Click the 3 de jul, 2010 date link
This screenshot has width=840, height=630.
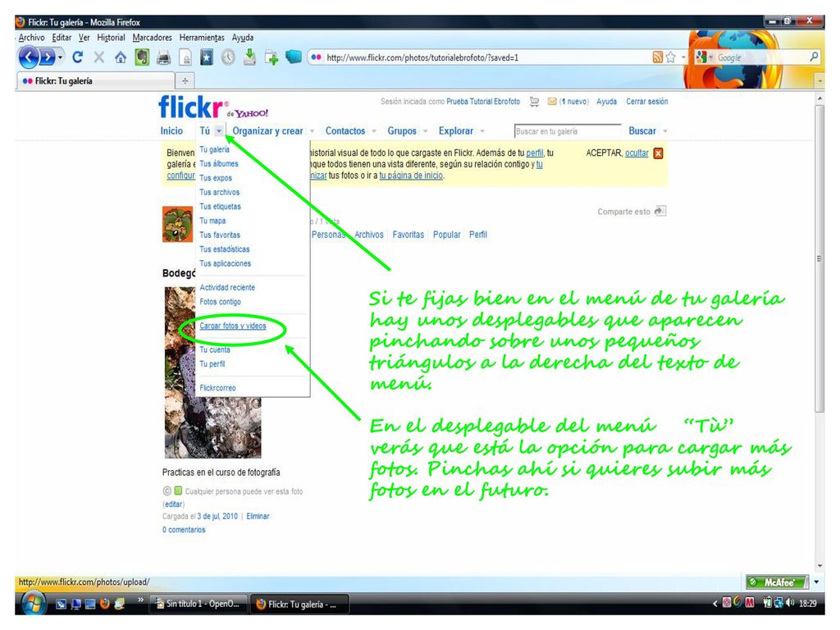[x=217, y=517]
